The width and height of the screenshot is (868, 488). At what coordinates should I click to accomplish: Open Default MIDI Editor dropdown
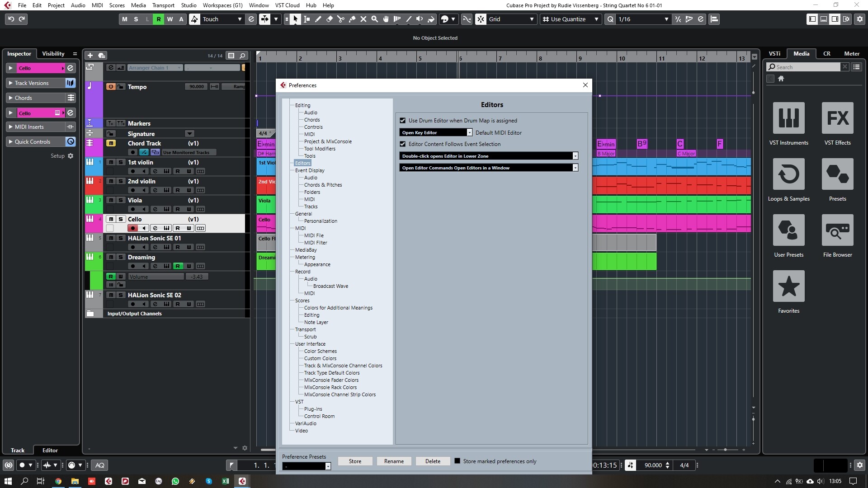click(x=436, y=132)
